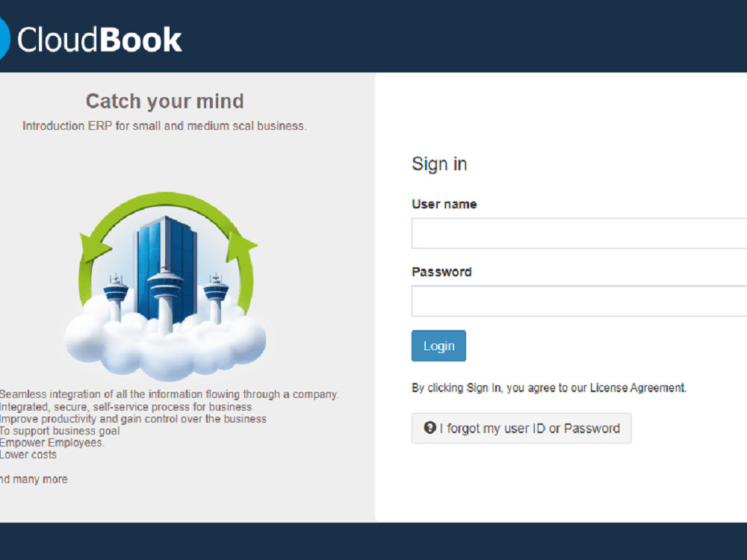Click 'Empower Employees.' line

pos(52,443)
